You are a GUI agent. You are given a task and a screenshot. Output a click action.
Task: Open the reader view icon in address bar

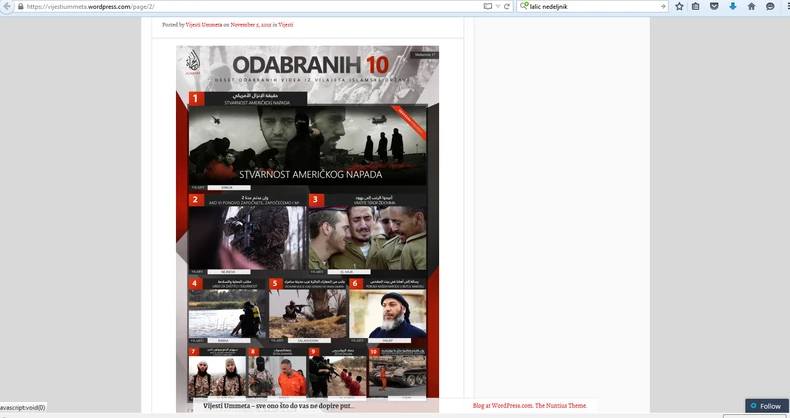[487, 6]
